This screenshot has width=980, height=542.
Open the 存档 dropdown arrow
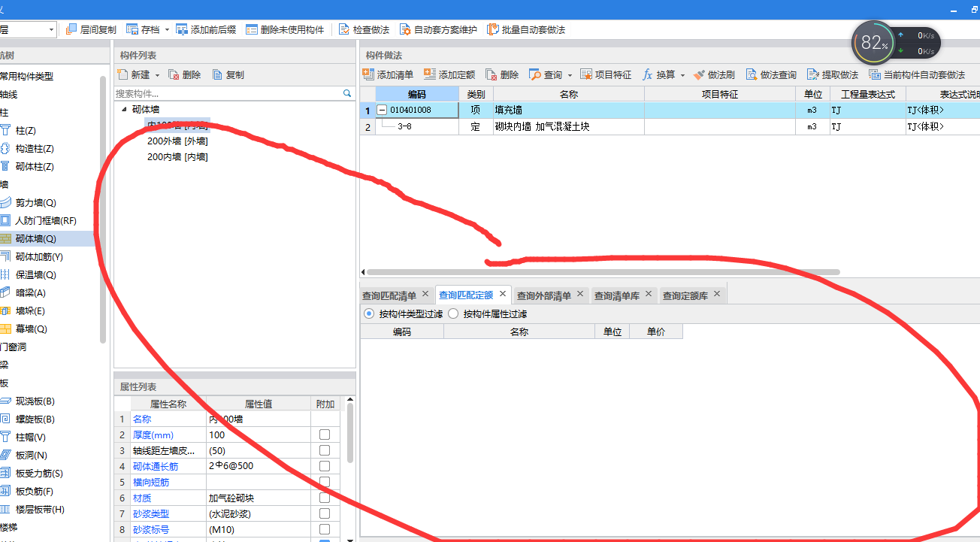click(x=167, y=30)
